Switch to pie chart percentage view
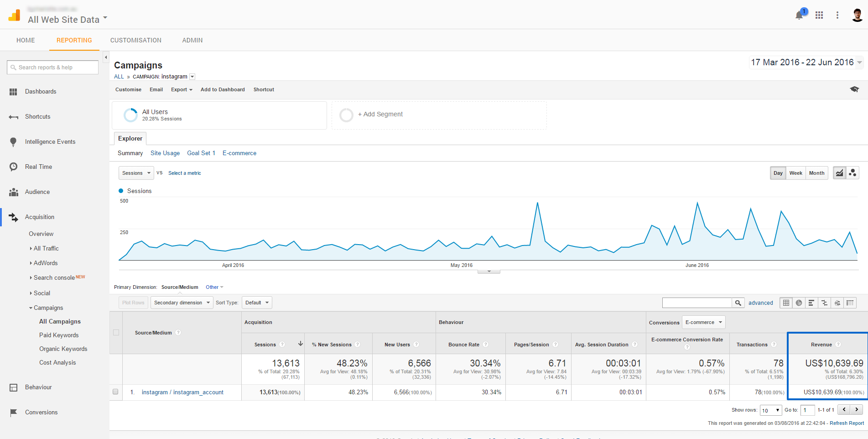Image resolution: width=868 pixels, height=439 pixels. pos(799,303)
